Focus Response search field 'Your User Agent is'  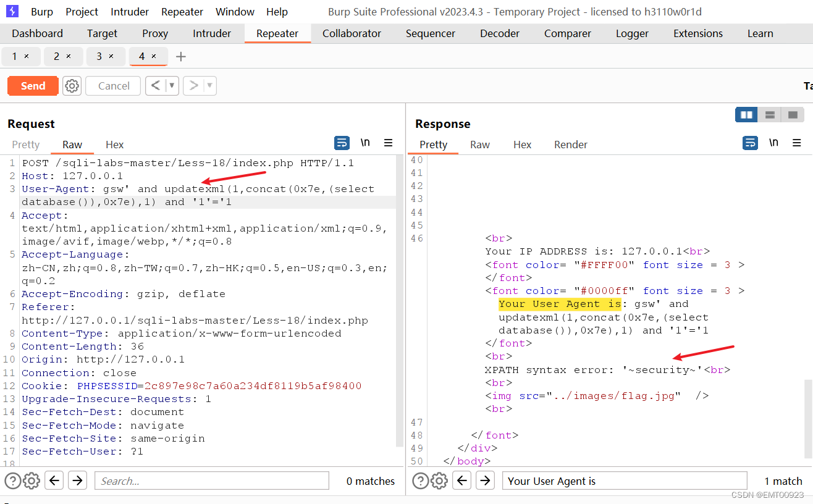[x=625, y=481]
